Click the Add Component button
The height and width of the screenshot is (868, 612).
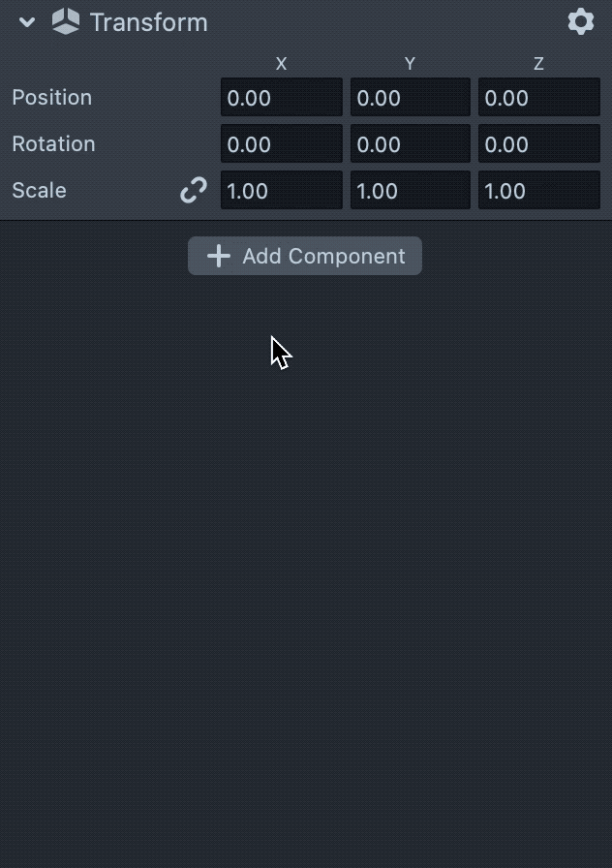pyautogui.click(x=305, y=256)
